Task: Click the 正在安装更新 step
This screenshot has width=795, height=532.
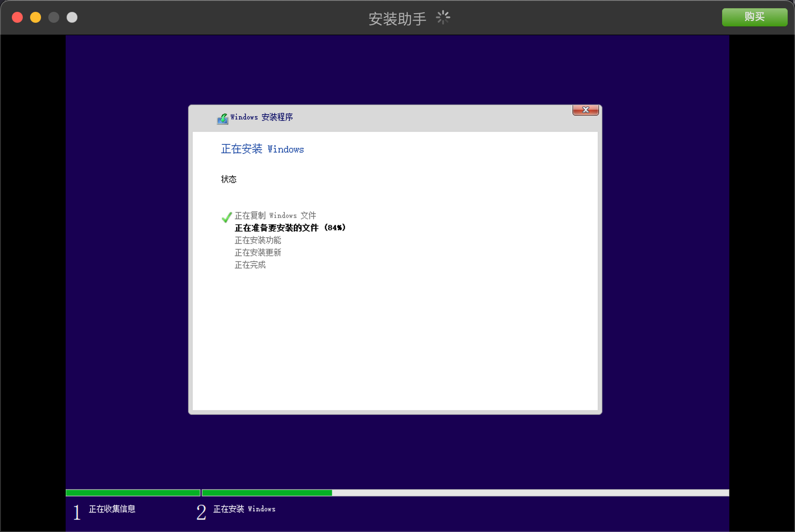Action: [258, 252]
